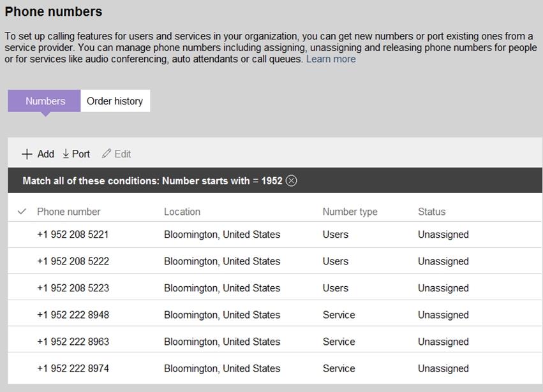Image resolution: width=543 pixels, height=392 pixels.
Task: Switch to the Order history tab
Action: 115,101
